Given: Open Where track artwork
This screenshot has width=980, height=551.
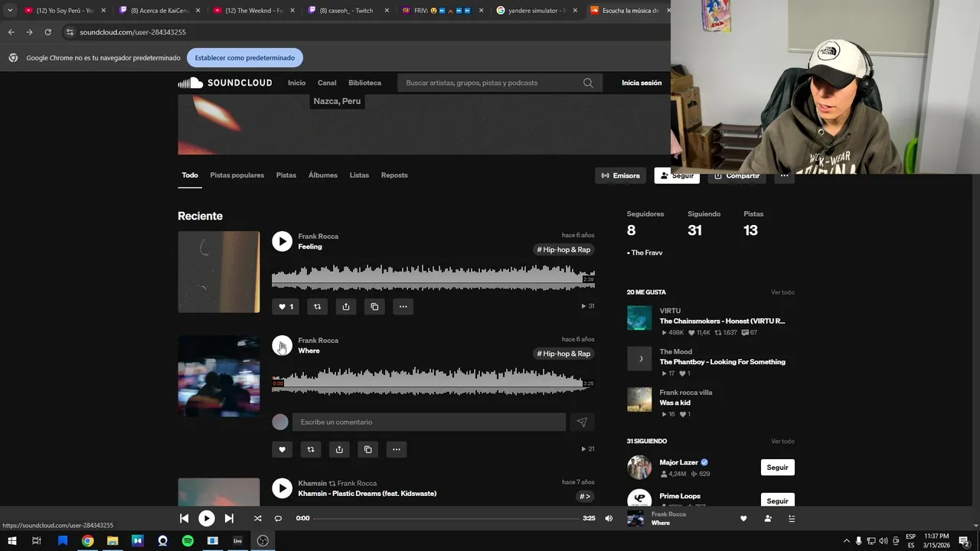Looking at the screenshot, I should point(219,376).
